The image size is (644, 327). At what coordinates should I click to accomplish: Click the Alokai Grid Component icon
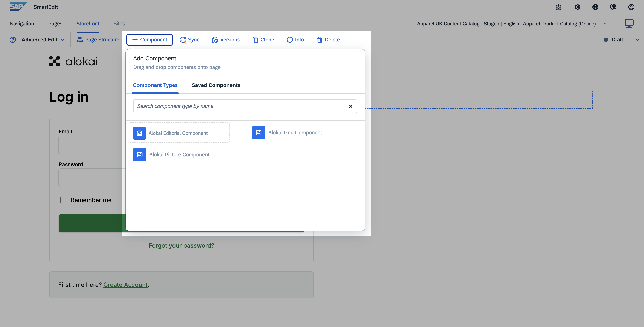(x=258, y=133)
